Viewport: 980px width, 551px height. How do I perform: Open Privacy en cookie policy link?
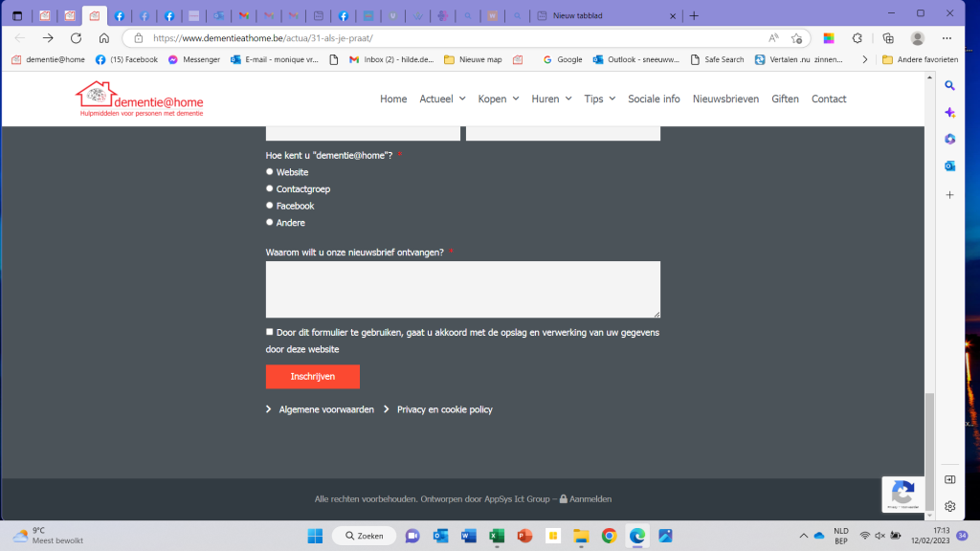tap(444, 409)
